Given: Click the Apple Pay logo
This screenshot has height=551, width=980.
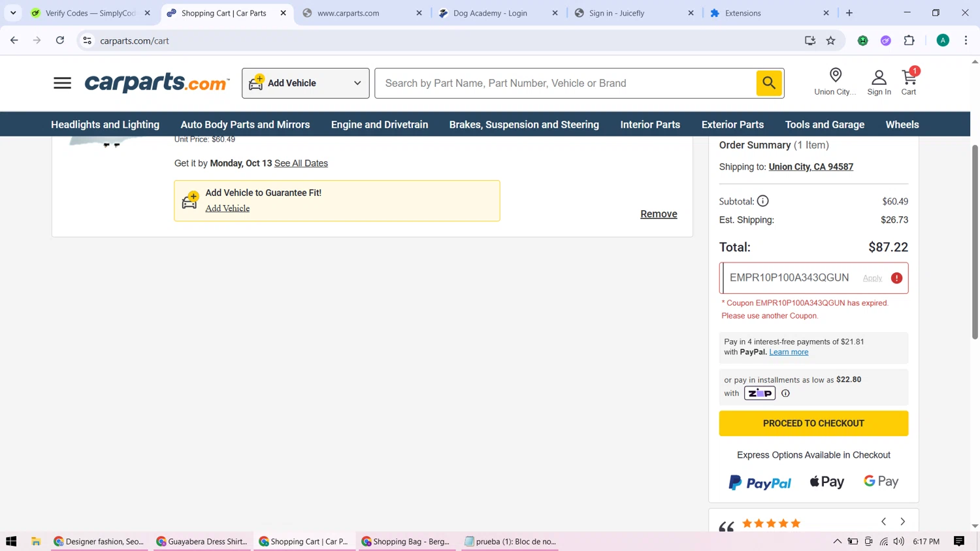Looking at the screenshot, I should tap(827, 482).
